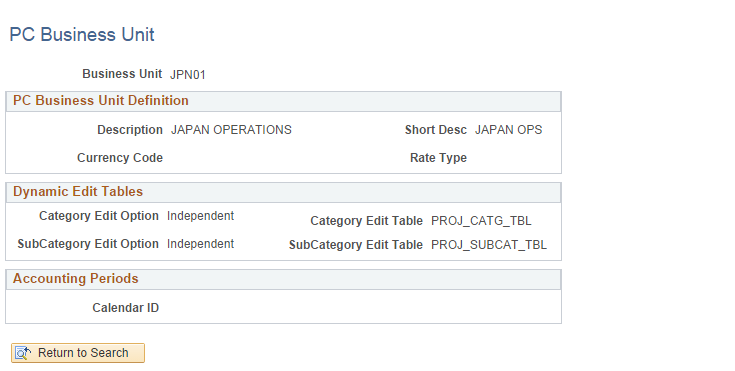This screenshot has width=735, height=371.
Task: Select the JAPAN OPERATIONS description text
Action: [231, 130]
